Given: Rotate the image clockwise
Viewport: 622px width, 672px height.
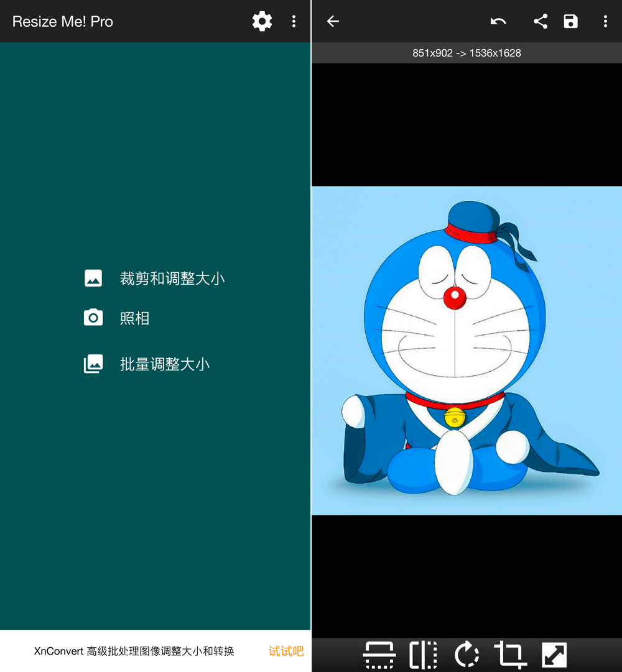Looking at the screenshot, I should [466, 655].
